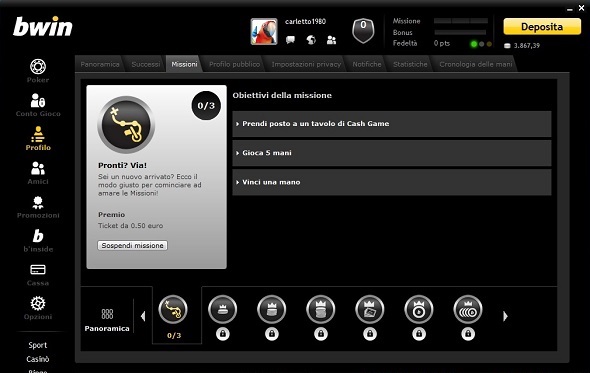
Task: Click the Sport link in sidebar
Action: pos(38,345)
